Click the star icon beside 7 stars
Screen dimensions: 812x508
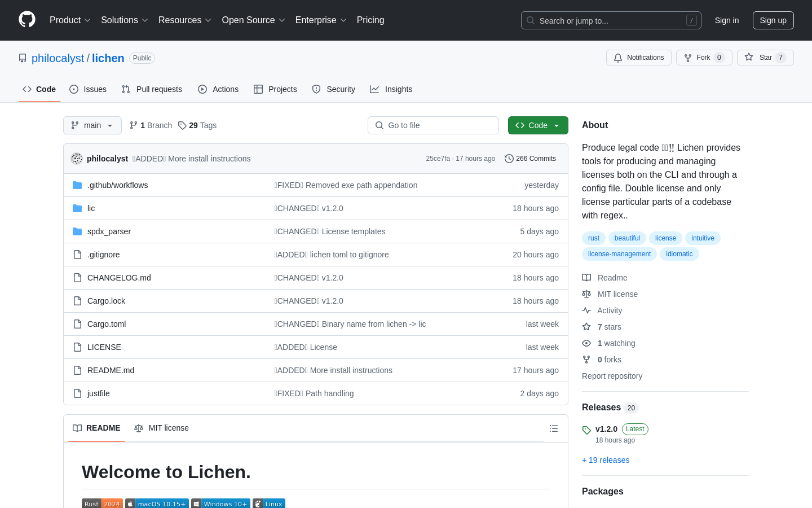coord(586,327)
